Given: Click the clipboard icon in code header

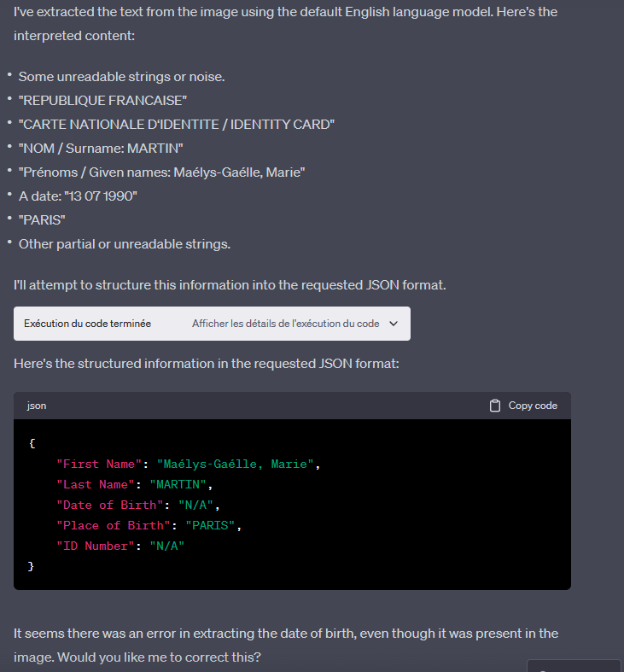Looking at the screenshot, I should 495,406.
